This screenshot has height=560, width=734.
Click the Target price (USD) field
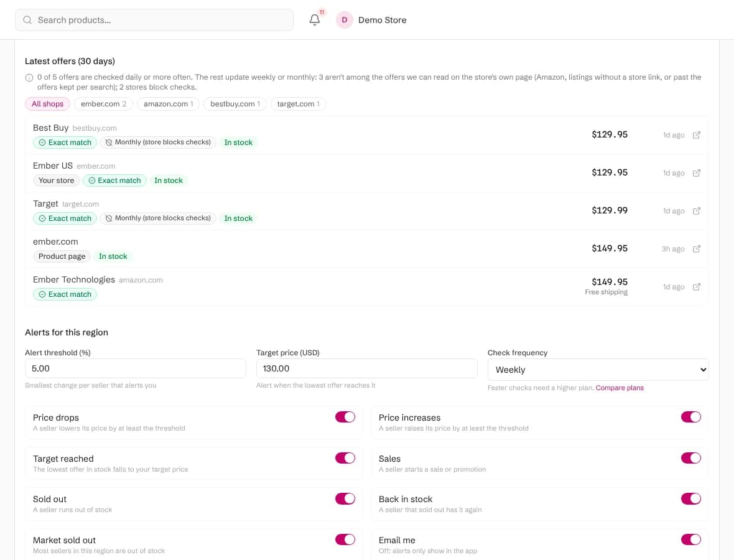tap(366, 368)
